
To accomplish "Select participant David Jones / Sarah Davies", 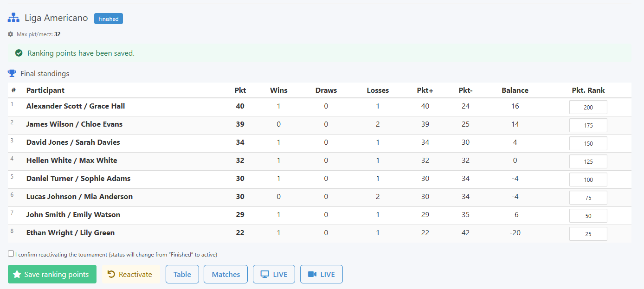I will coord(73,142).
